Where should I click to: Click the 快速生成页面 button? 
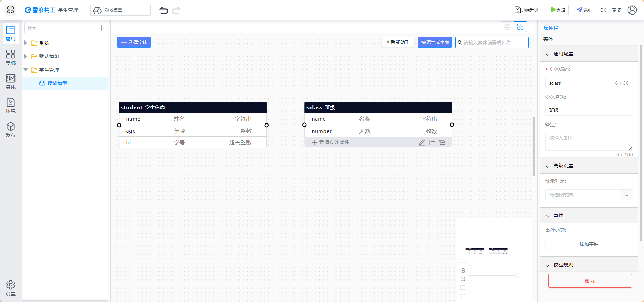435,42
